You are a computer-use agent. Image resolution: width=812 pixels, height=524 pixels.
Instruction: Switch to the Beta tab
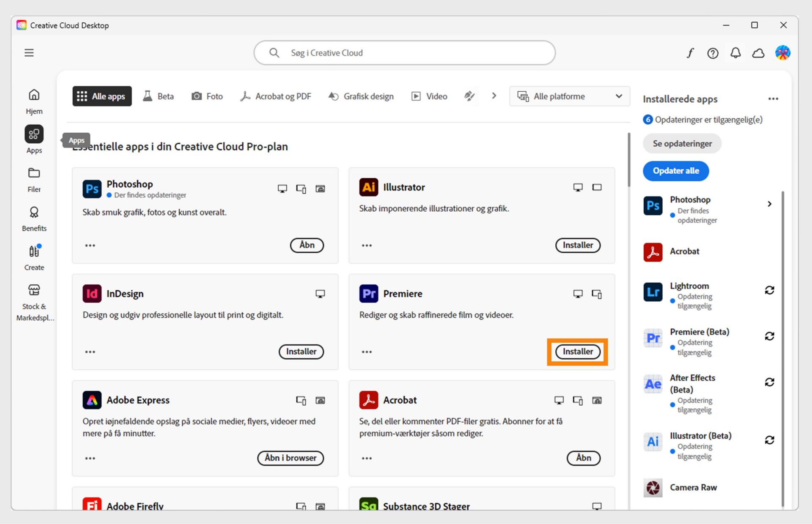click(159, 96)
